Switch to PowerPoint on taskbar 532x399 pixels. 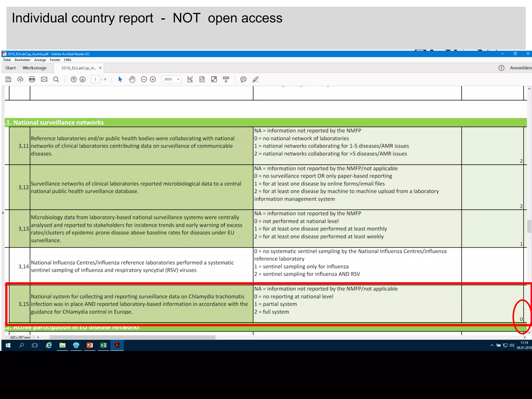90,345
